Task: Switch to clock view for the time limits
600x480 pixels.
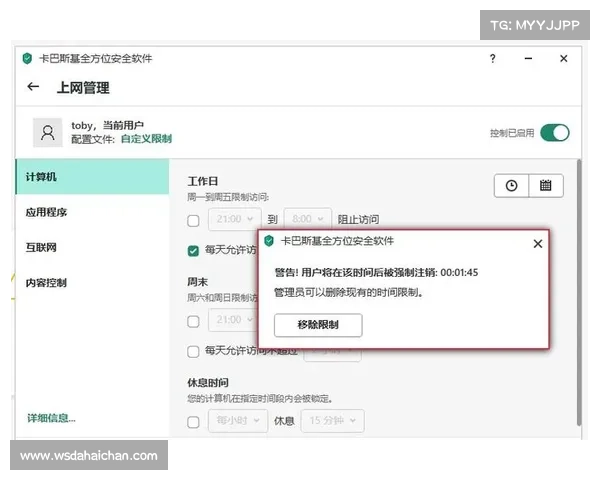Action: click(511, 186)
